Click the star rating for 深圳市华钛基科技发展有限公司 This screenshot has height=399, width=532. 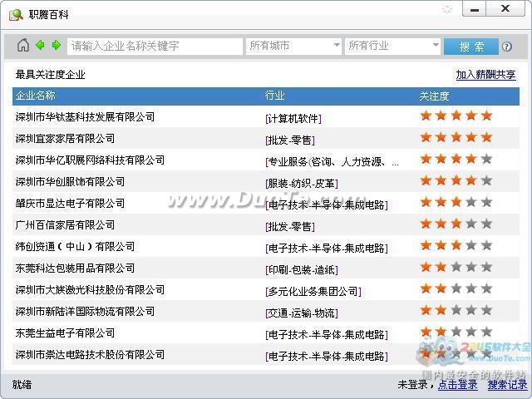pyautogui.click(x=456, y=116)
